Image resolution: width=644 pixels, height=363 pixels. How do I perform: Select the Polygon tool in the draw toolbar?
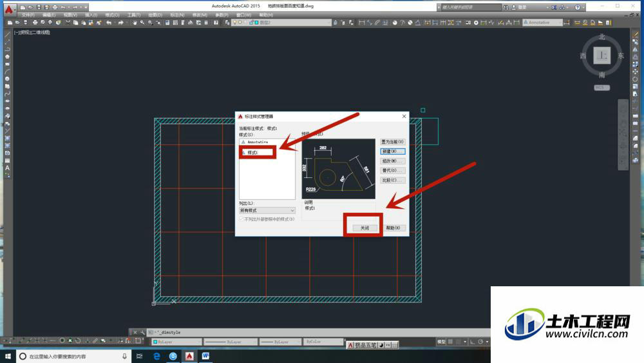click(x=7, y=57)
